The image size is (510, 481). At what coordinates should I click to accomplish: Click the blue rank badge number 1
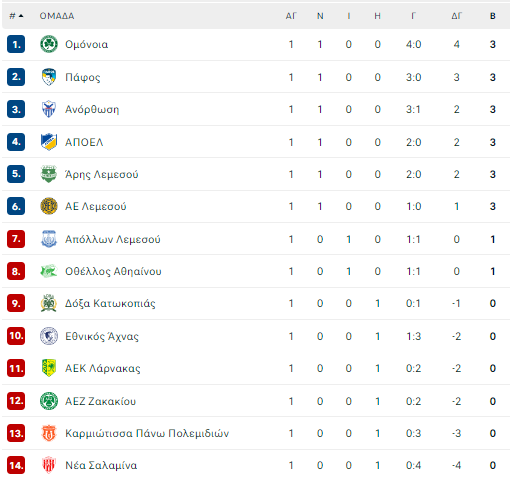pos(16,44)
